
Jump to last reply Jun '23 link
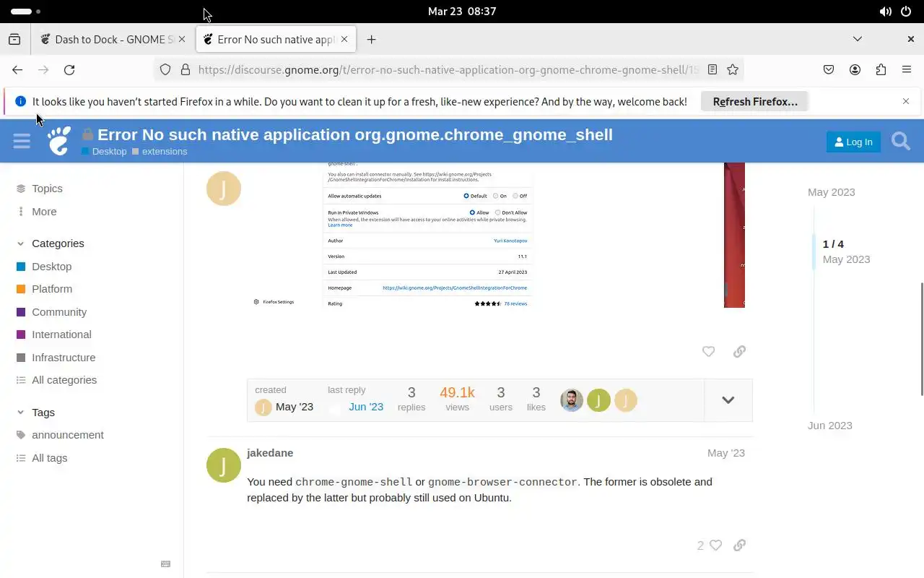(366, 407)
